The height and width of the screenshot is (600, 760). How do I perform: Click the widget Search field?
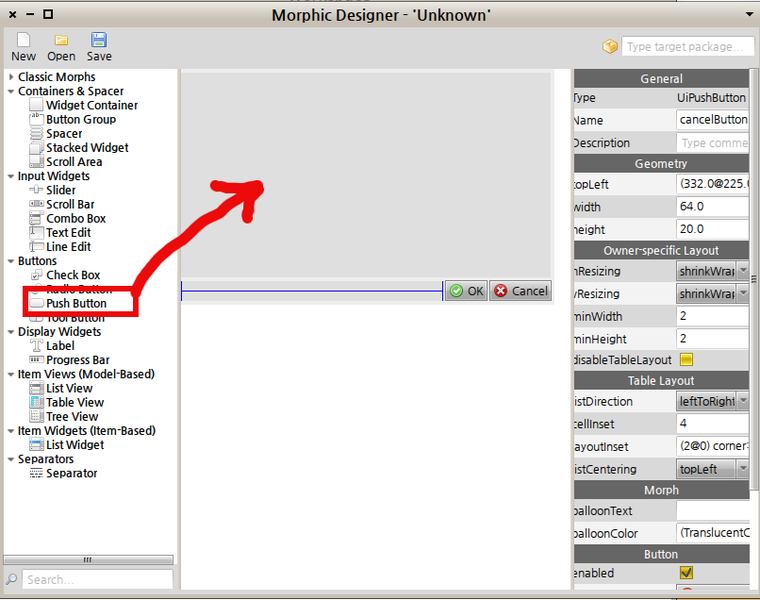pyautogui.click(x=97, y=579)
